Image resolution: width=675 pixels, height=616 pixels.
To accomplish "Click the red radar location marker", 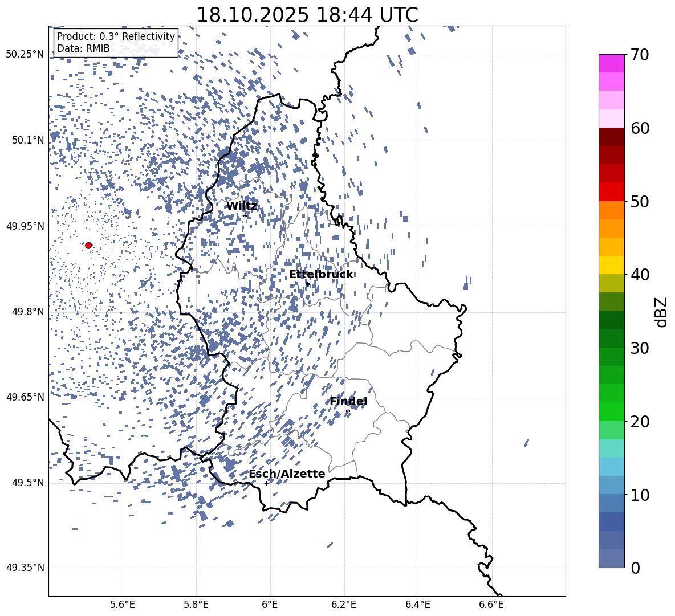I will click(x=88, y=246).
